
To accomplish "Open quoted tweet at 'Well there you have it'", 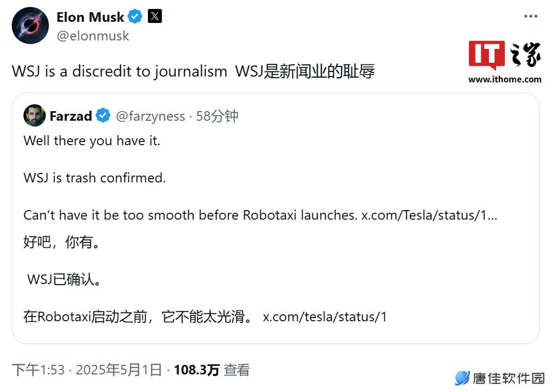I will click(92, 140).
